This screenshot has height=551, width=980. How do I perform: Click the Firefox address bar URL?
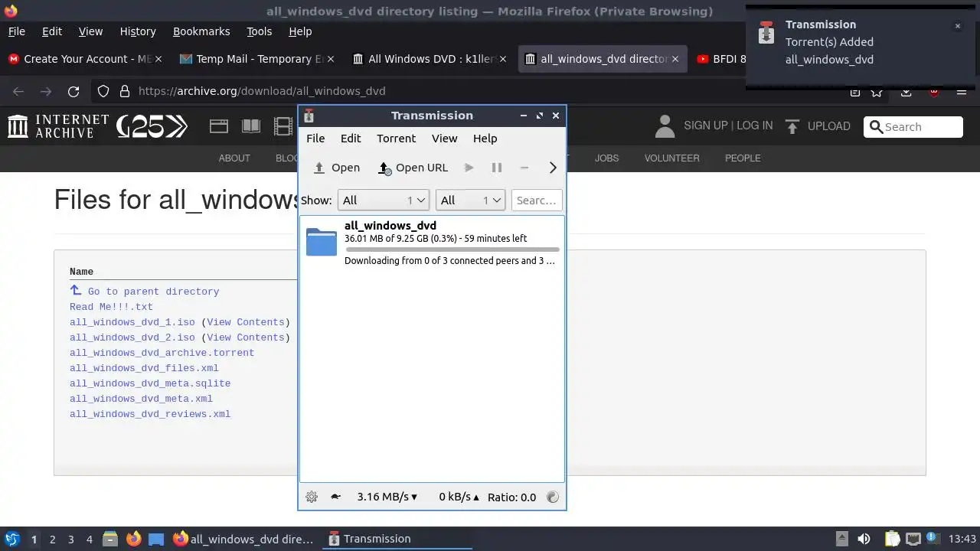262,91
